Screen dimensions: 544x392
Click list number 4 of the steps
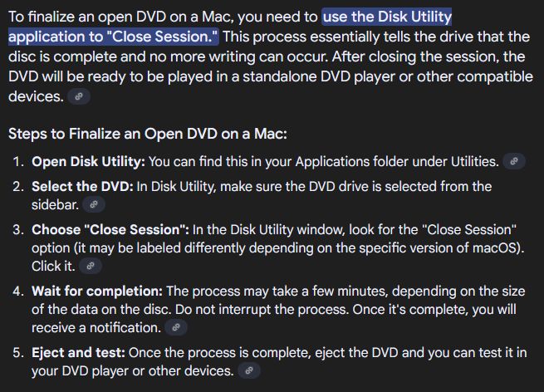(x=17, y=291)
